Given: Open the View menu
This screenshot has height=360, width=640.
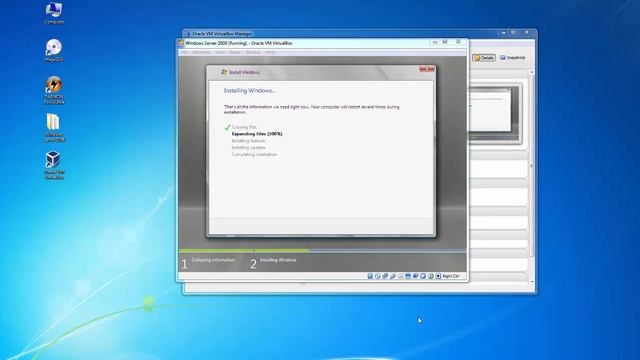Looking at the screenshot, I should [x=220, y=52].
